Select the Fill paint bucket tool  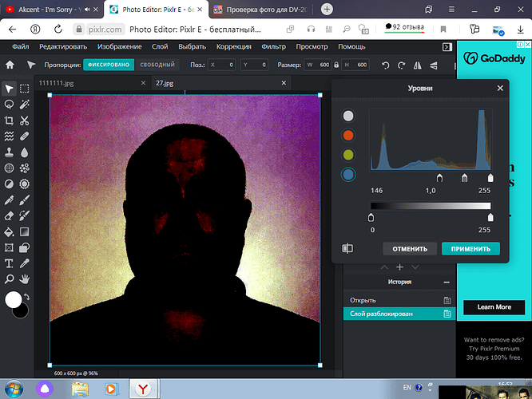(9, 231)
